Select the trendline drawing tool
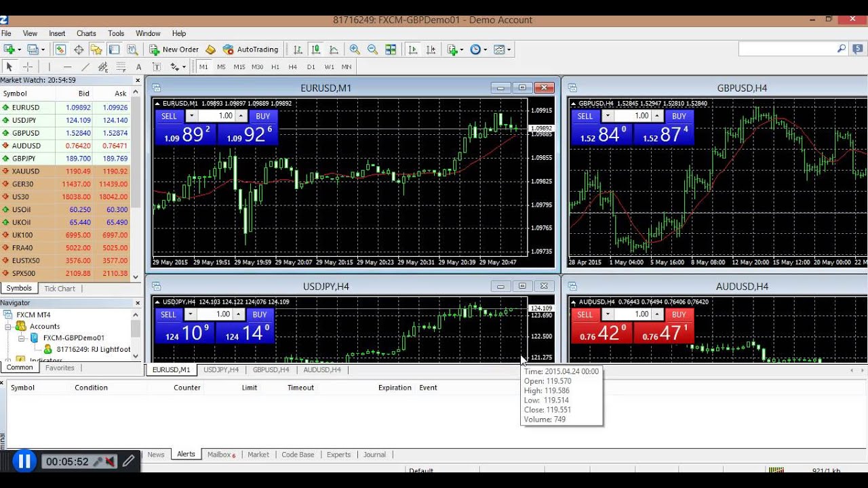Viewport: 868px width, 488px height. pos(85,66)
